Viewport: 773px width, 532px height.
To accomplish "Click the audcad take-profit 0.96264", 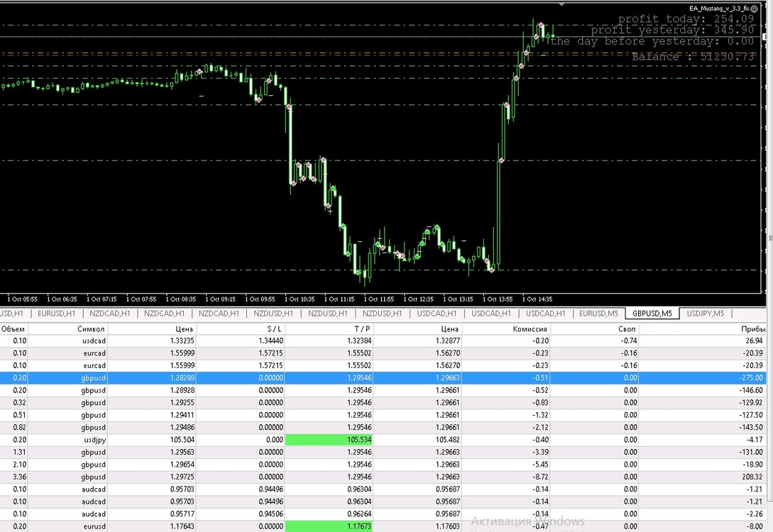I will click(x=359, y=514).
